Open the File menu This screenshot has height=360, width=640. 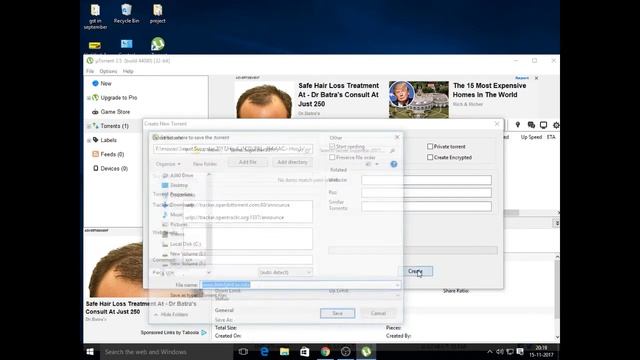(x=90, y=71)
